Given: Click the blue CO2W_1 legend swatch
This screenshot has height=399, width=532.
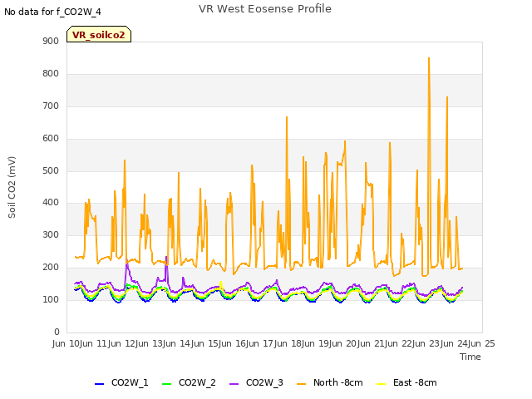Looking at the screenshot, I should (99, 384).
